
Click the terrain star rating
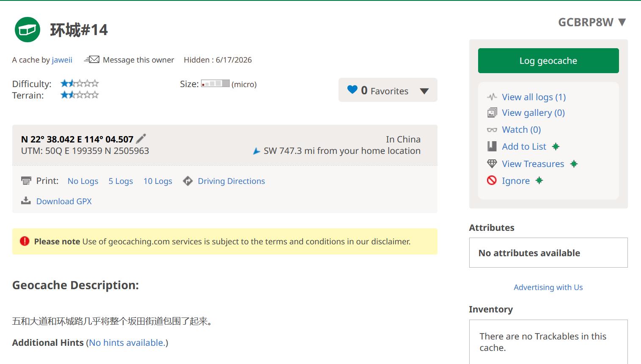pos(80,95)
